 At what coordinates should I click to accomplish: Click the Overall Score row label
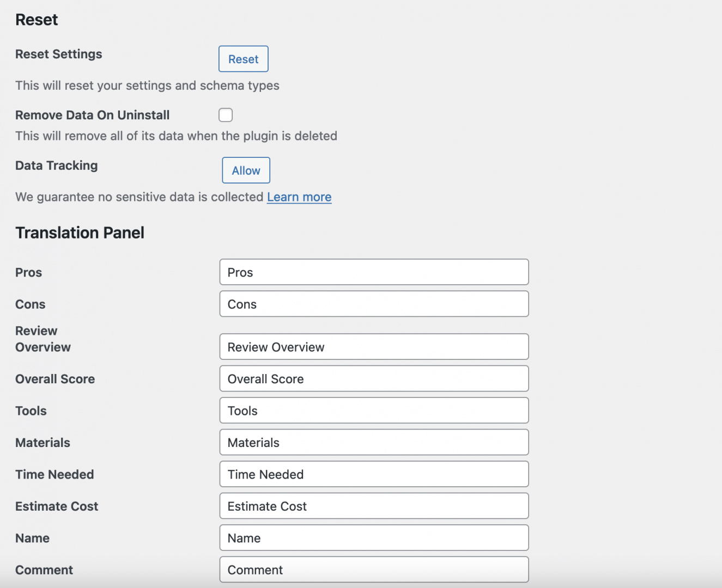click(55, 379)
